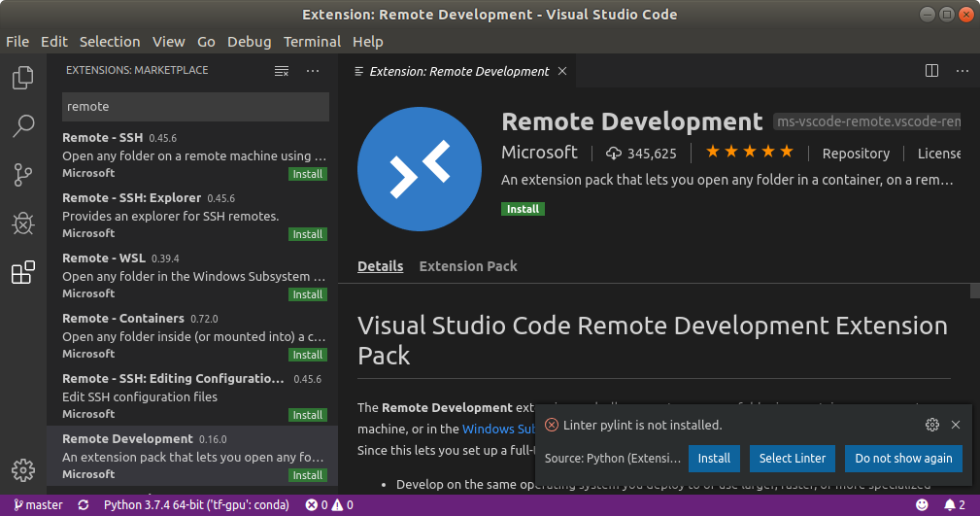Open Extensions panel more actions menu

coord(313,71)
